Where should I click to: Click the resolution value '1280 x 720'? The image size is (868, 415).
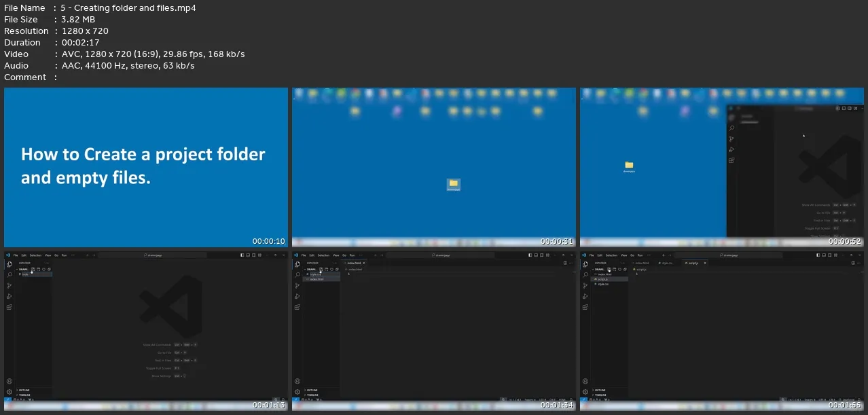point(84,31)
